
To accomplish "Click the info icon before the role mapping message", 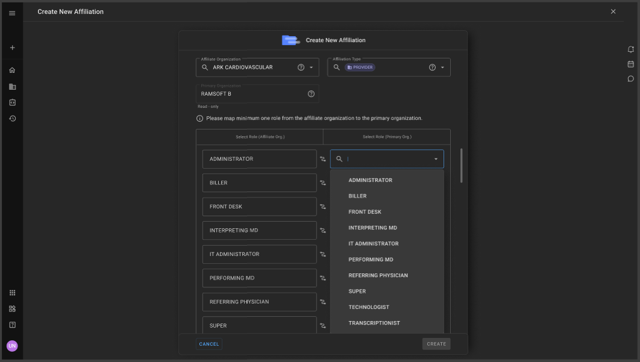I will pos(200,118).
